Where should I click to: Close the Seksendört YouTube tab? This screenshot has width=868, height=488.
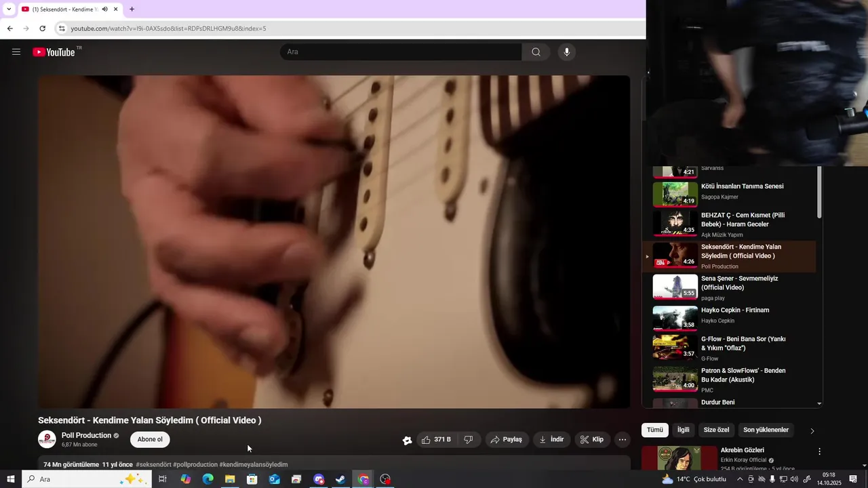click(x=116, y=9)
